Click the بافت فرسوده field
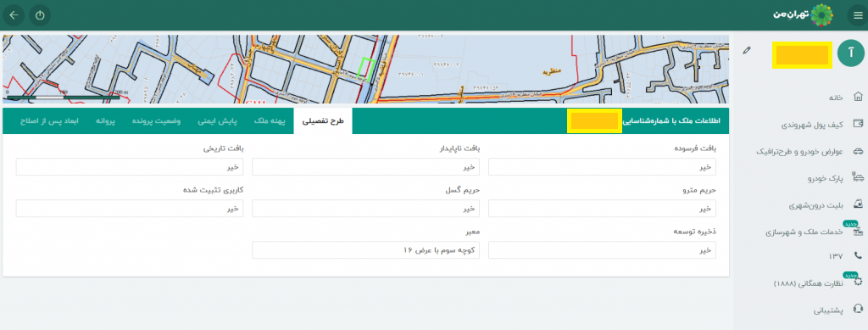Image resolution: width=868 pixels, height=330 pixels. coord(602,166)
